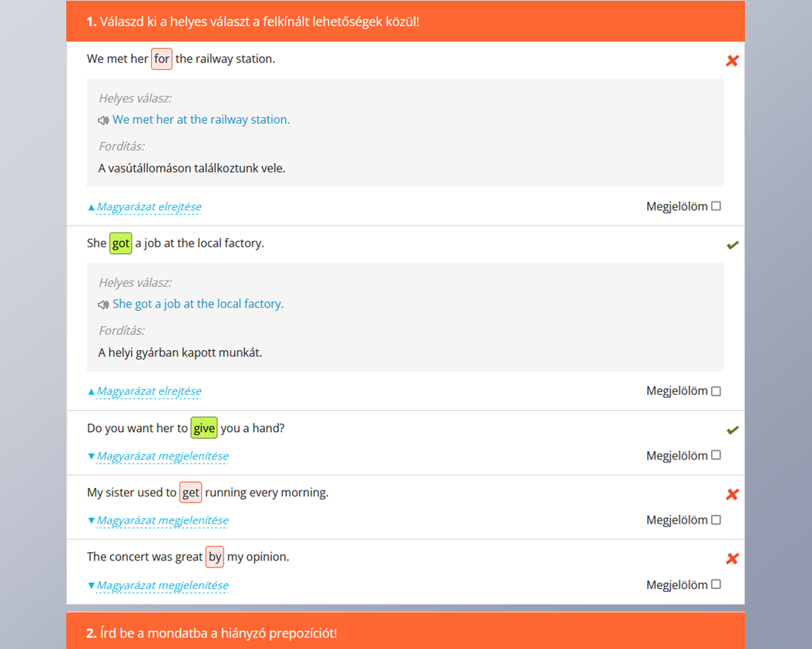Mark the concert question Megjelölöm checkbox
Viewport: 812px width, 649px height.
coord(716,584)
